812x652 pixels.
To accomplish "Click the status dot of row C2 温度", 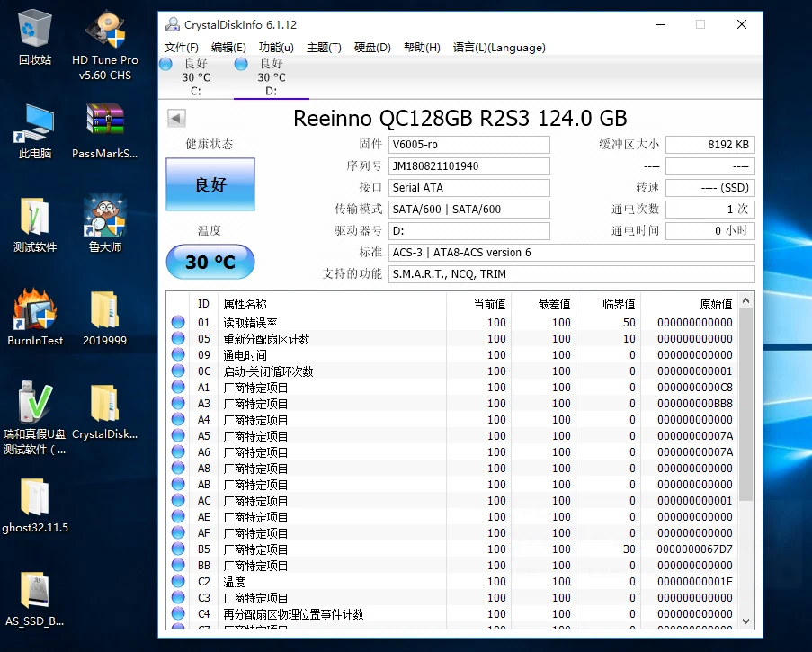I will pos(178,581).
